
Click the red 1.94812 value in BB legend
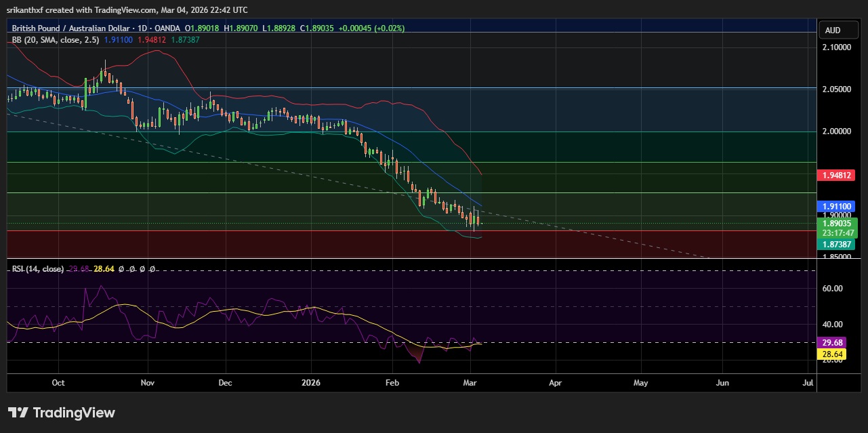pos(152,40)
